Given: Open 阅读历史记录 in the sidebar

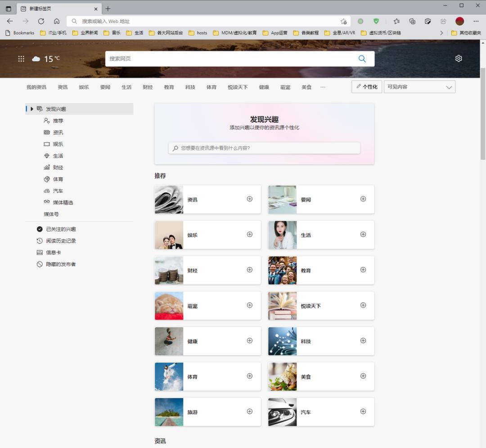Looking at the screenshot, I should [61, 241].
